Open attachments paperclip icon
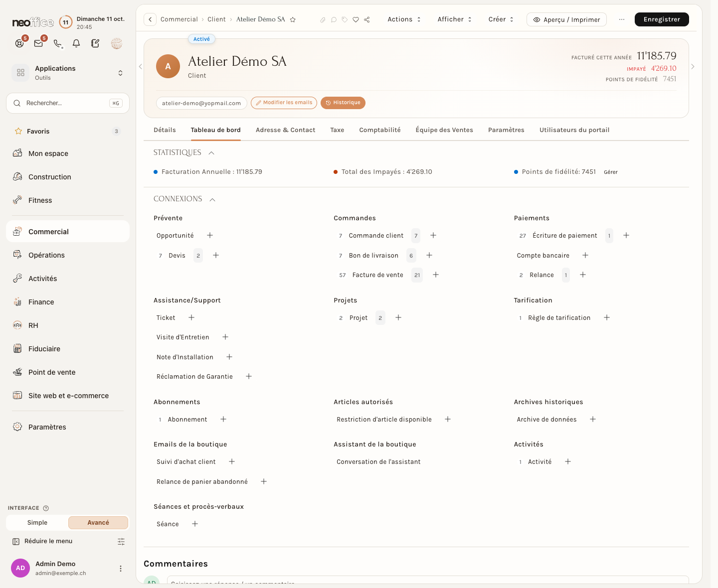Viewport: 718px width, 588px height. pyautogui.click(x=323, y=20)
